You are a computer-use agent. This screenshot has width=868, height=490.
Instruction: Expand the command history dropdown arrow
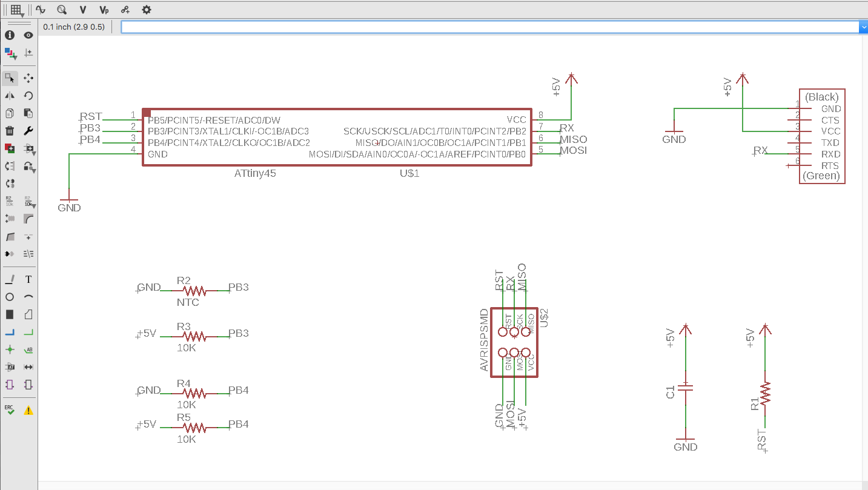coord(864,27)
